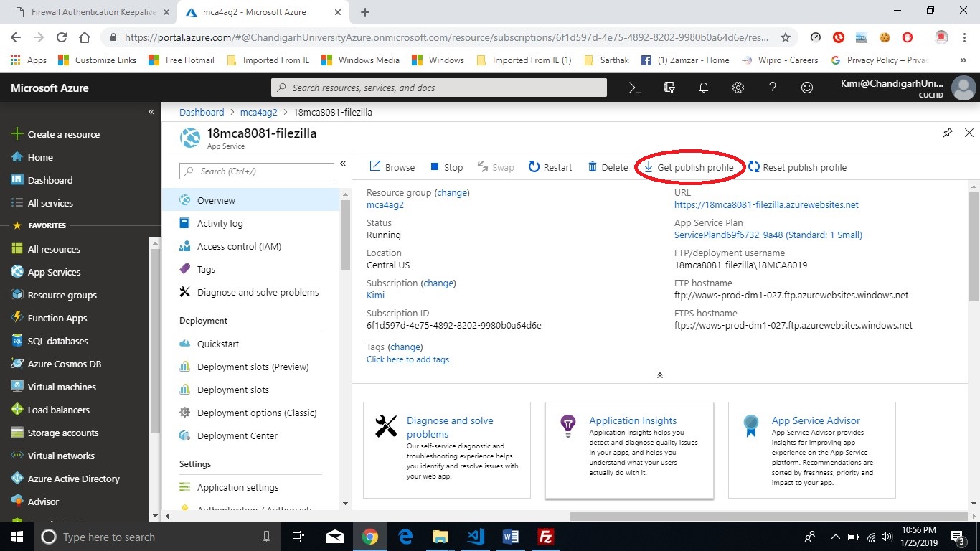Open Storage accounts
The width and height of the screenshot is (980, 551).
(x=55, y=433)
